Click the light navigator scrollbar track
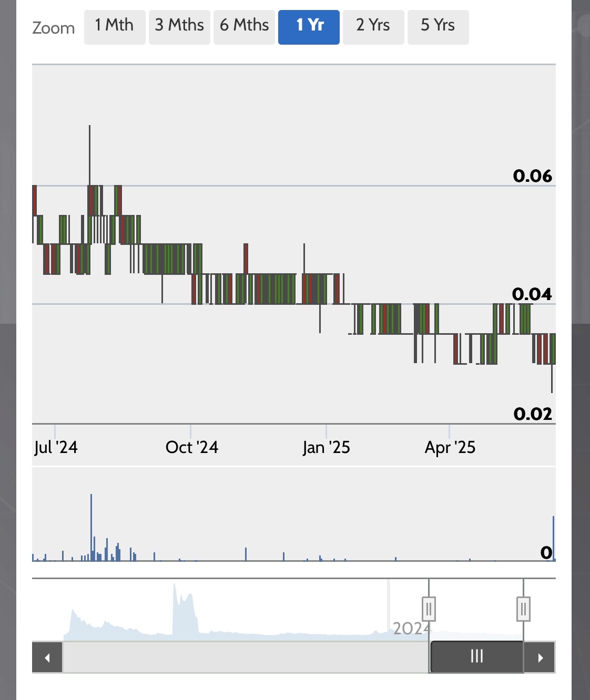 [246, 657]
